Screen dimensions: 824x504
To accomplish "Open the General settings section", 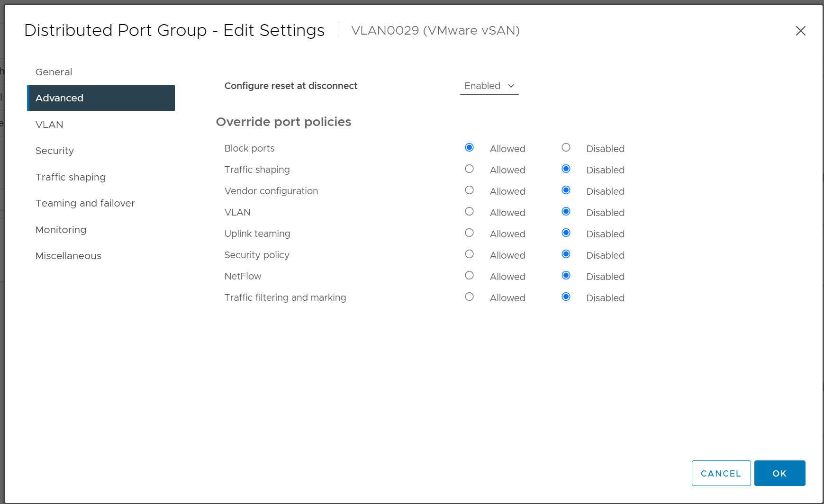I will [x=101, y=72].
